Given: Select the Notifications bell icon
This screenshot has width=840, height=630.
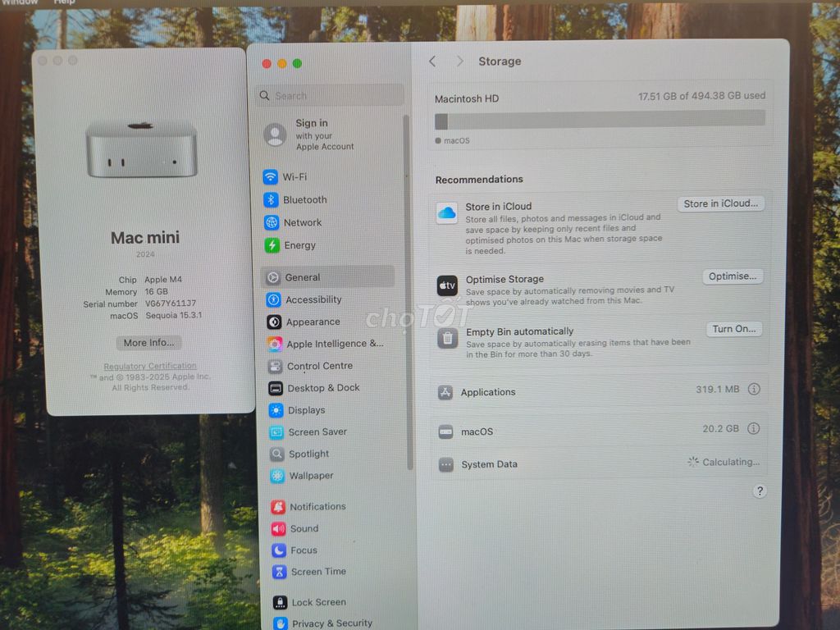Looking at the screenshot, I should (x=278, y=506).
